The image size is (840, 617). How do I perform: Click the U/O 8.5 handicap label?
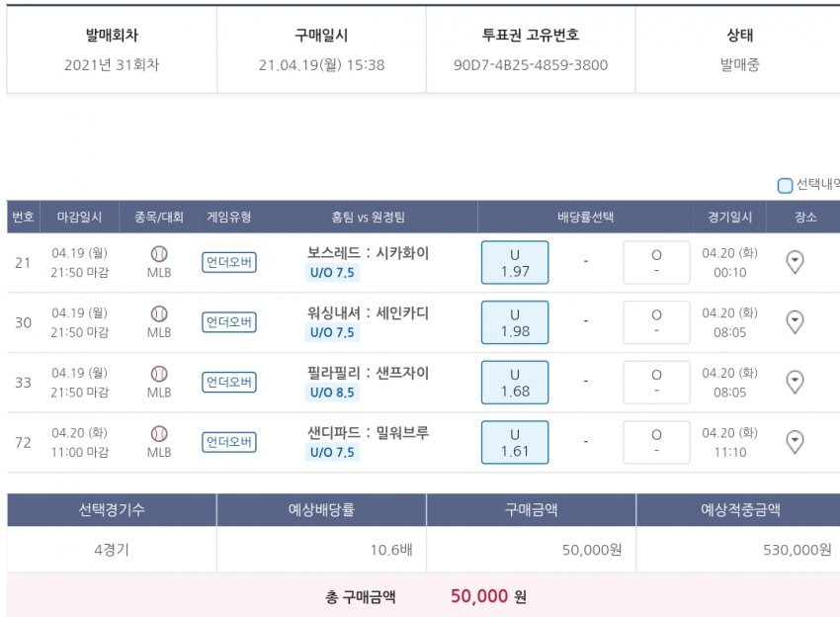[332, 393]
